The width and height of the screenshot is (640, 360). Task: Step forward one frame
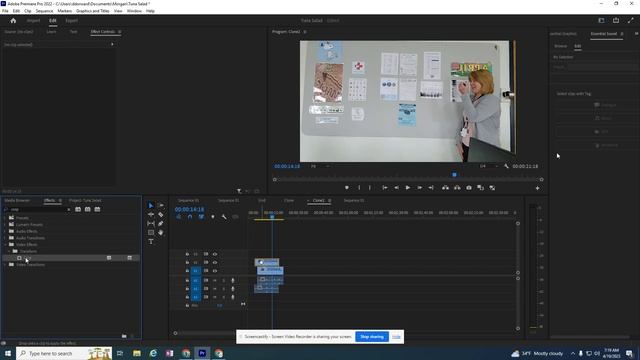click(419, 188)
